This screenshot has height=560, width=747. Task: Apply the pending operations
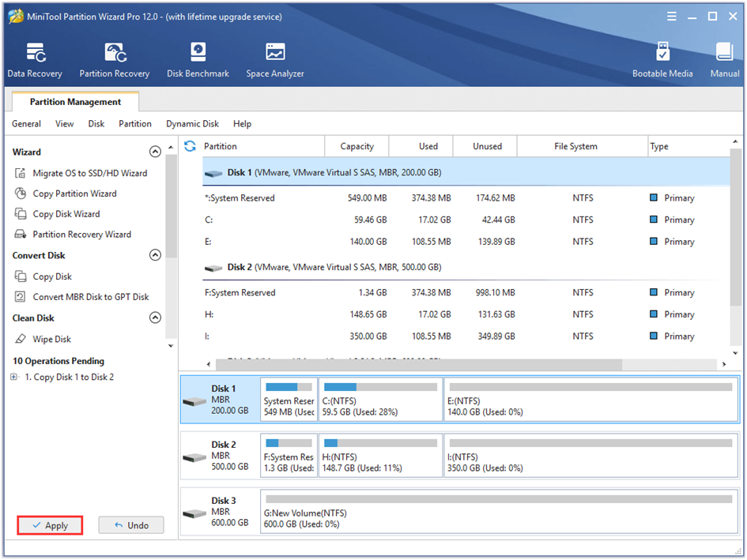pyautogui.click(x=50, y=525)
